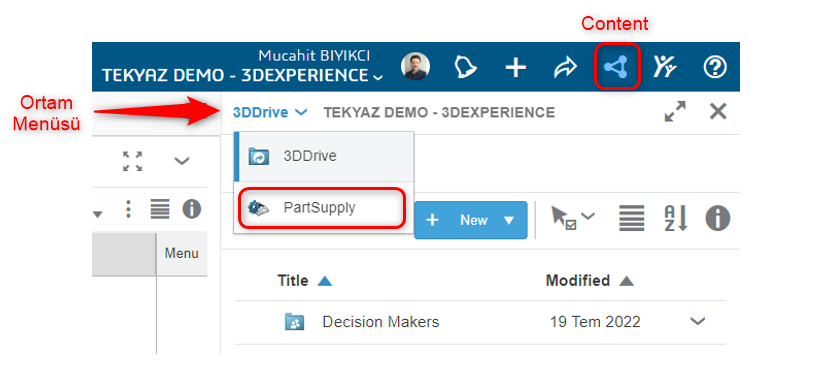This screenshot has width=817, height=369.
Task: Click the Share arrow icon
Action: coord(565,67)
